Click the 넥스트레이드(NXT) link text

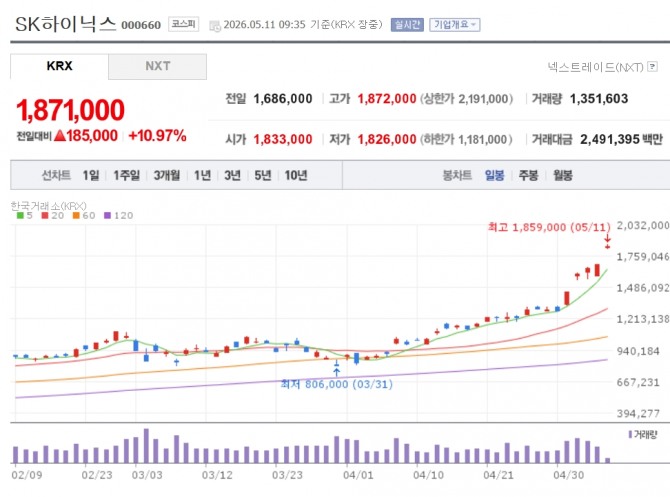(x=595, y=67)
